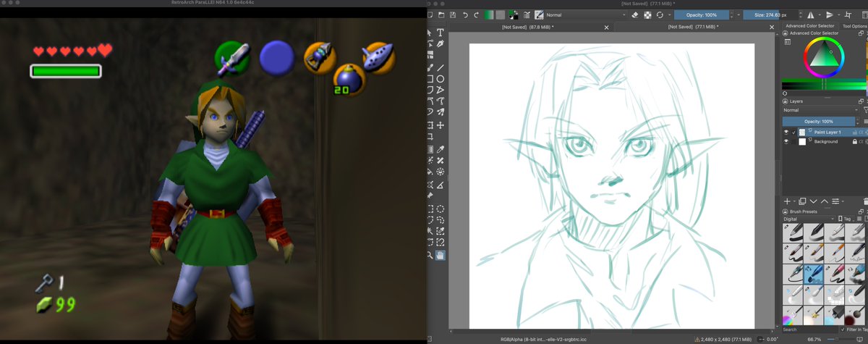Select the Crop tool

click(430, 136)
